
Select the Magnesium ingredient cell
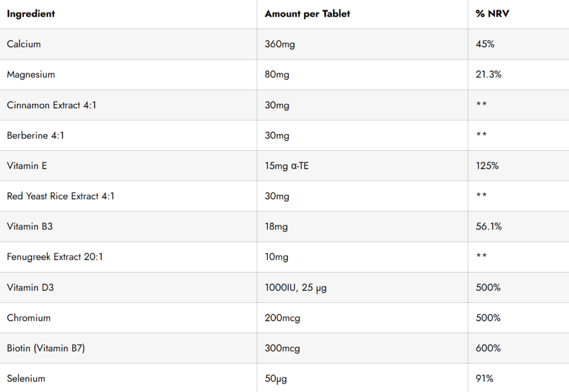coord(31,74)
